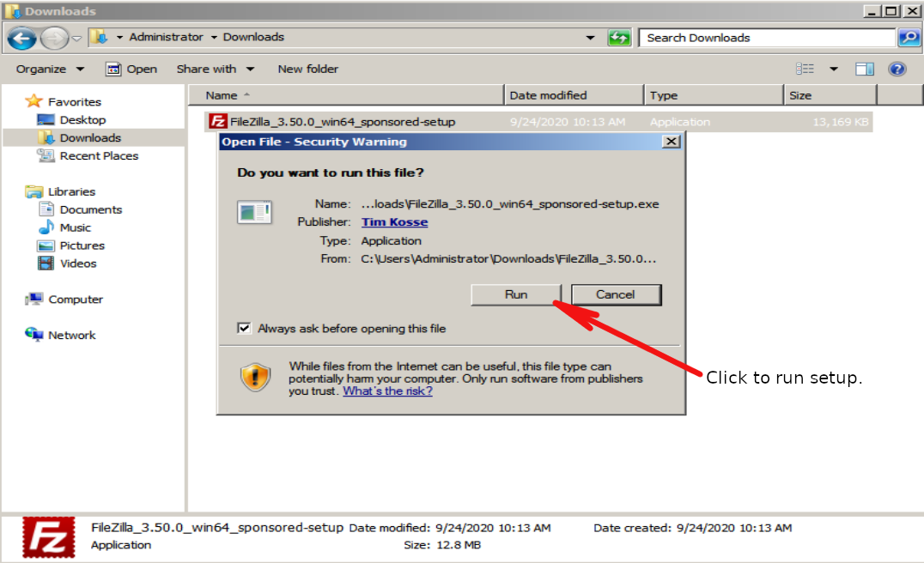Click the 9/24/2020 10:13 AM date cell in list

click(568, 122)
